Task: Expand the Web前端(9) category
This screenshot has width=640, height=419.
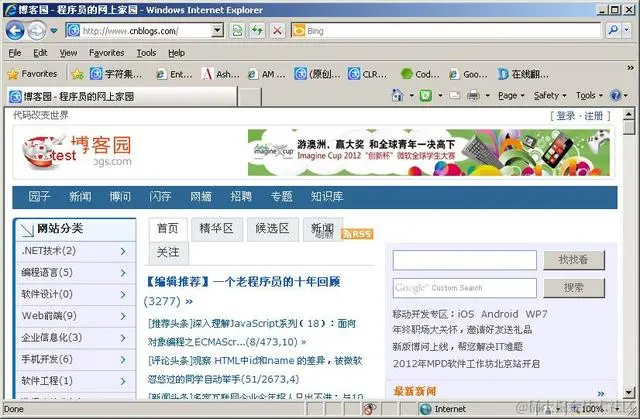Action: tap(76, 316)
